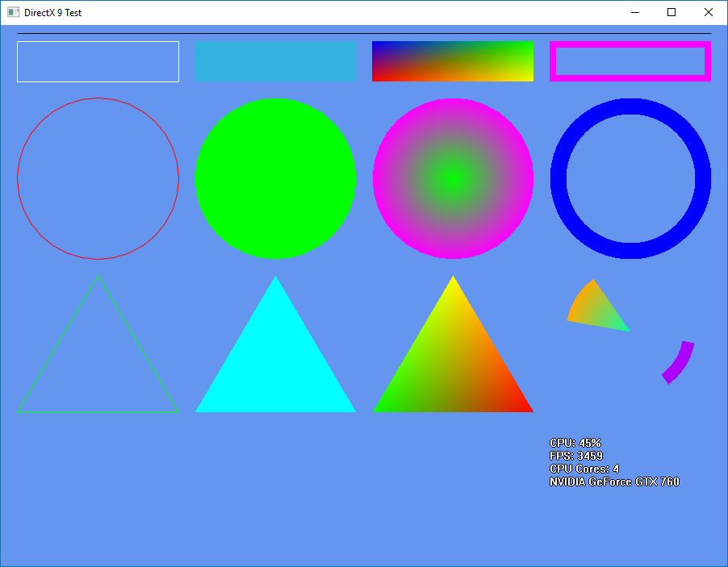
Task: Click the DirectX 9 Test window icon
Action: [13, 12]
